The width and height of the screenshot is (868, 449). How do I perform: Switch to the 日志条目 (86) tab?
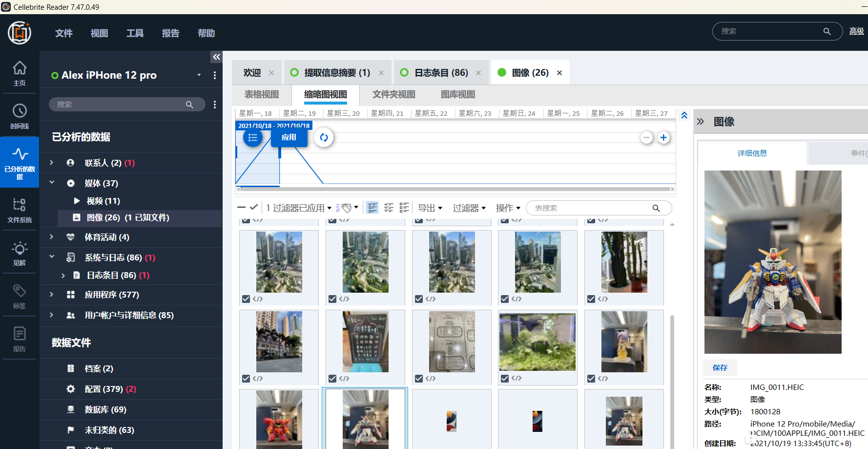(x=440, y=73)
